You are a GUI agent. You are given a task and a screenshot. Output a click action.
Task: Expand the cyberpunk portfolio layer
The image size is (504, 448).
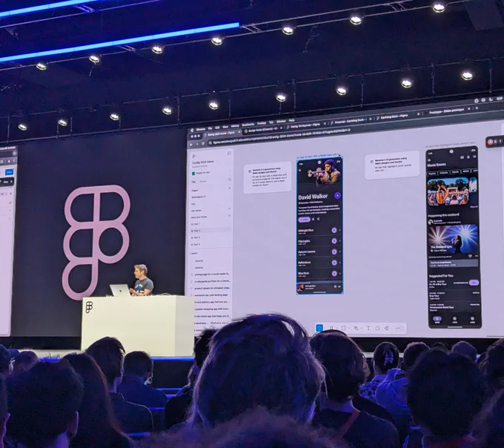(x=192, y=281)
